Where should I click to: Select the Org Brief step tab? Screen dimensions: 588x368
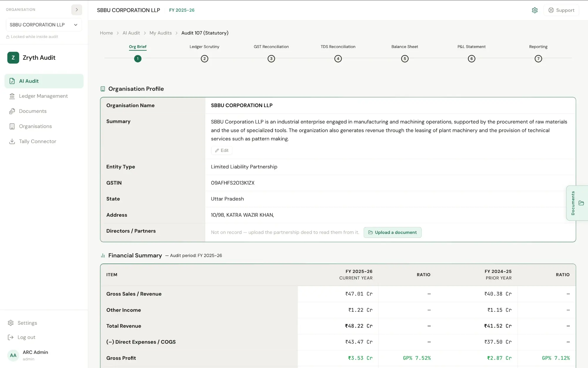click(x=138, y=47)
